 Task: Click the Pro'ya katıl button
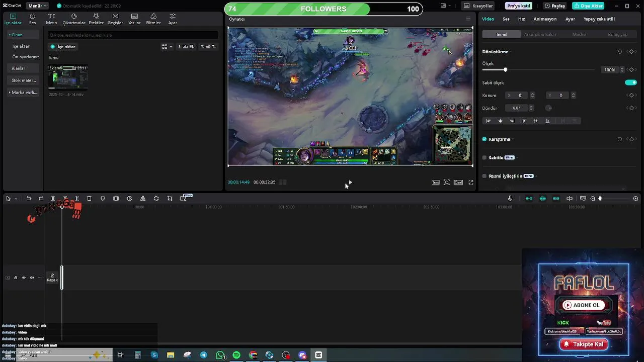pos(519,6)
